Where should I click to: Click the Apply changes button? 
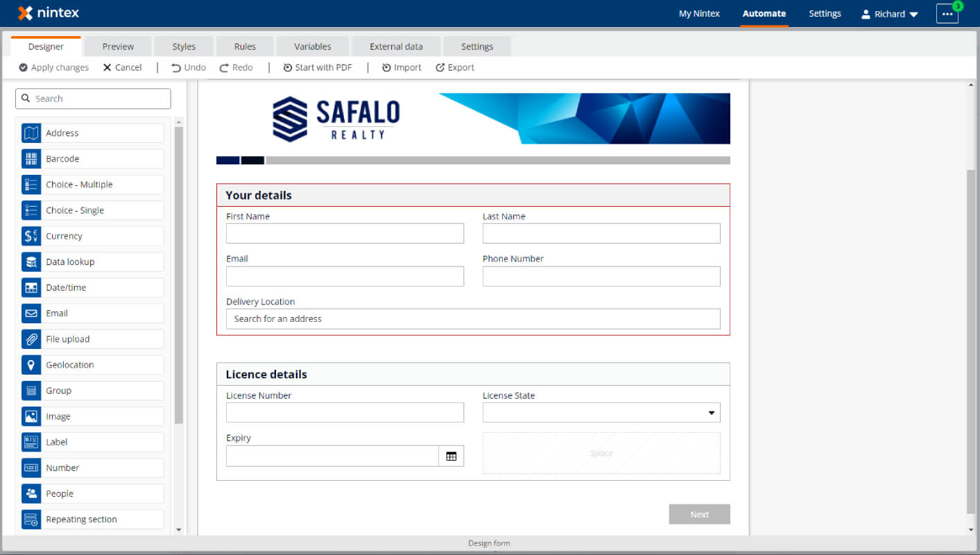54,67
